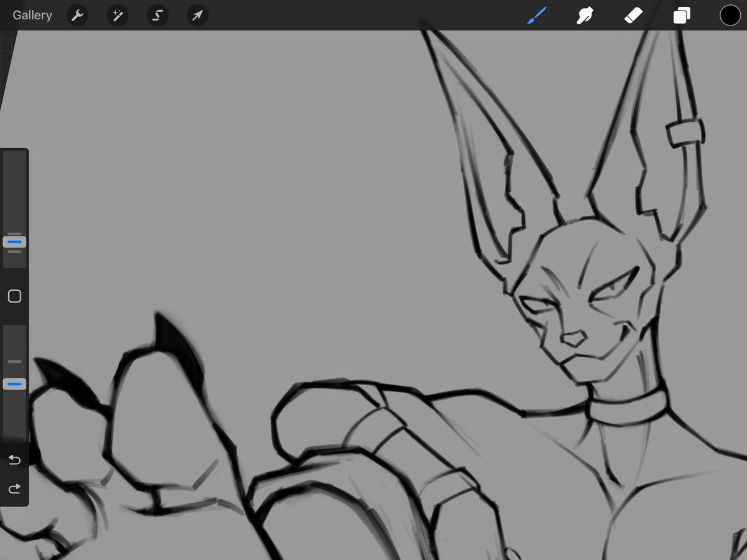Open the Adjustments magic wand menu
This screenshot has width=747, height=560.
(x=117, y=15)
